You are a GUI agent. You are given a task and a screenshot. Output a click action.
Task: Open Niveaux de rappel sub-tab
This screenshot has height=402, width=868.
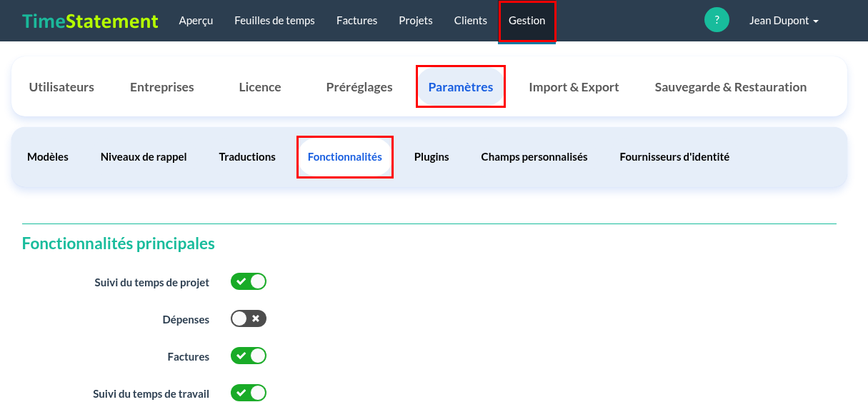tap(144, 157)
